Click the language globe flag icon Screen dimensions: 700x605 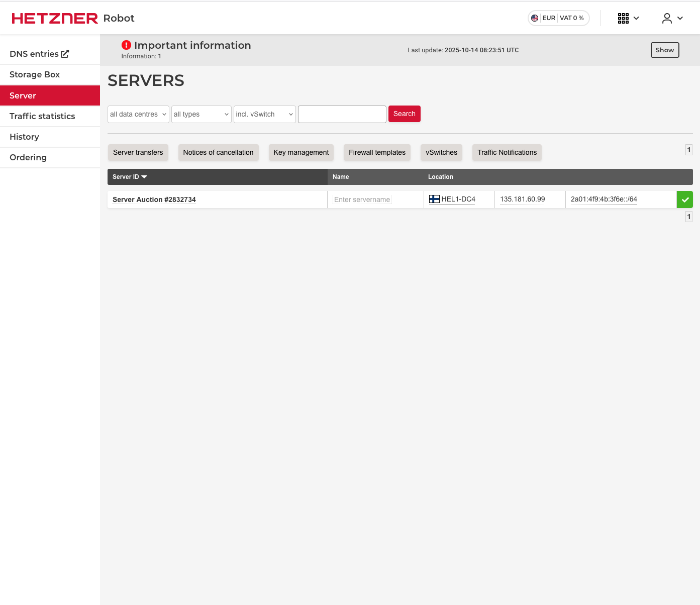(535, 18)
